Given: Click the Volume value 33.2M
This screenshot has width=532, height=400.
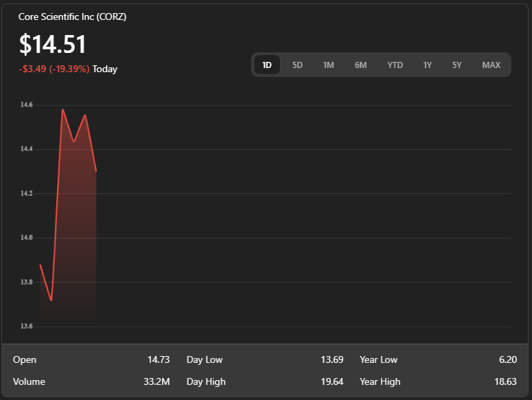Looking at the screenshot, I should (157, 381).
